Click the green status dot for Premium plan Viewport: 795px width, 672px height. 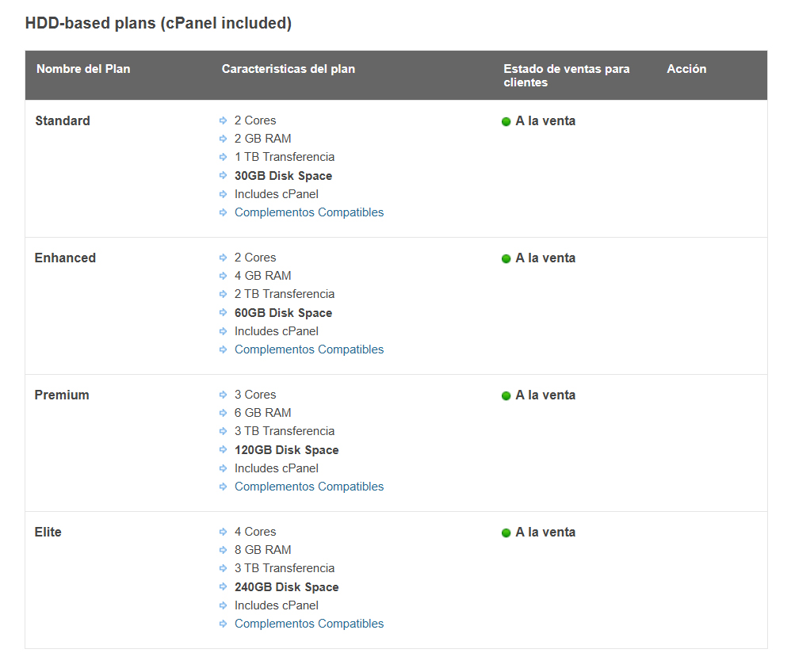(506, 396)
